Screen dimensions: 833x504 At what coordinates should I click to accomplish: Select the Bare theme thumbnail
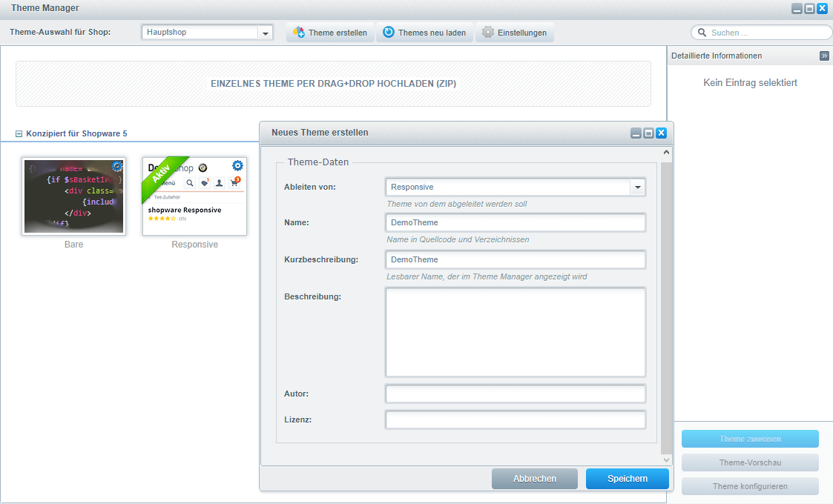pyautogui.click(x=73, y=196)
